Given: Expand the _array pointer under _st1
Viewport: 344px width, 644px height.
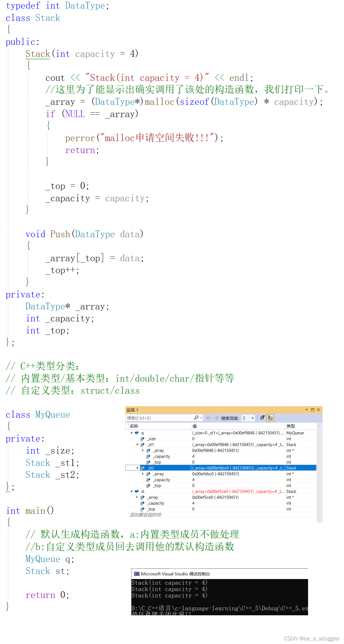Looking at the screenshot, I should tap(143, 451).
